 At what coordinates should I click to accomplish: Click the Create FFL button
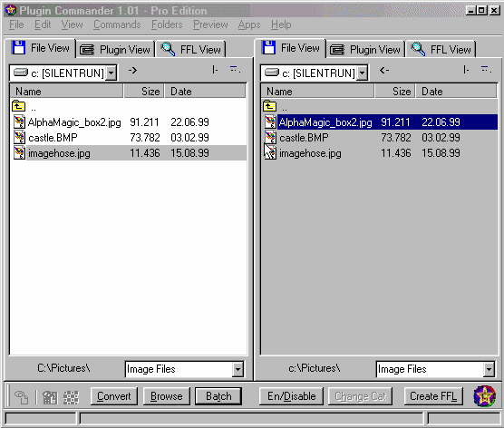click(433, 396)
